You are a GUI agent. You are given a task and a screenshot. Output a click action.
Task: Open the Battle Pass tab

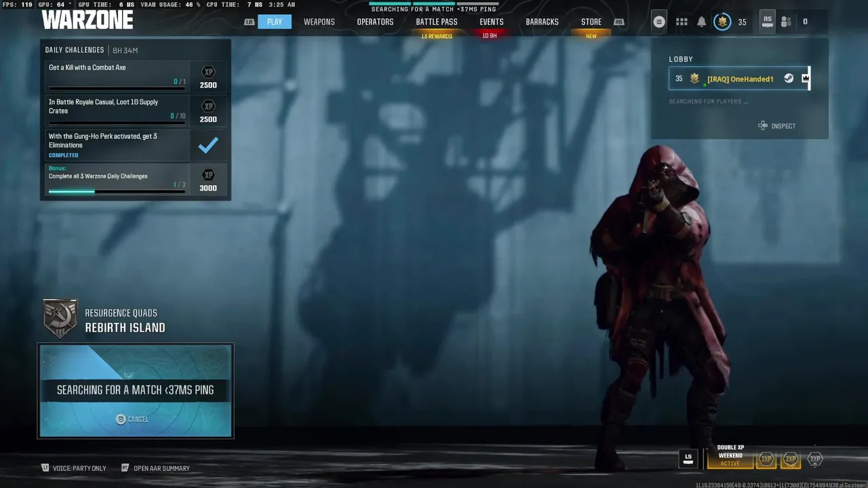point(437,22)
